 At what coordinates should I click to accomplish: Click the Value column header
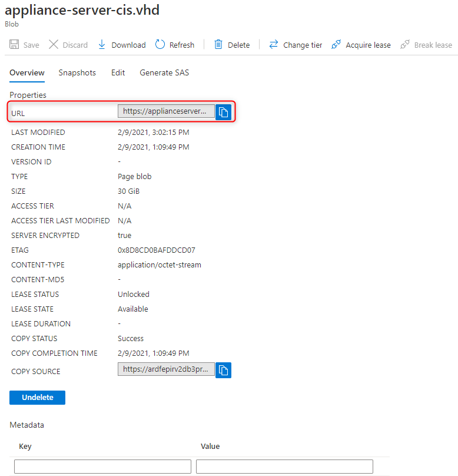210,447
